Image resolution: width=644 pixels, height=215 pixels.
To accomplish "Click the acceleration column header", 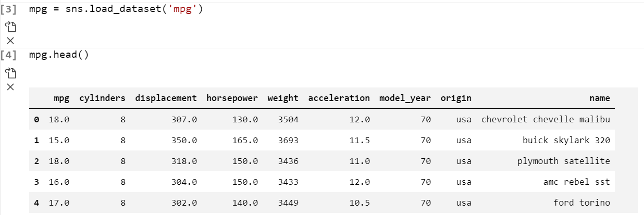I will (x=339, y=98).
